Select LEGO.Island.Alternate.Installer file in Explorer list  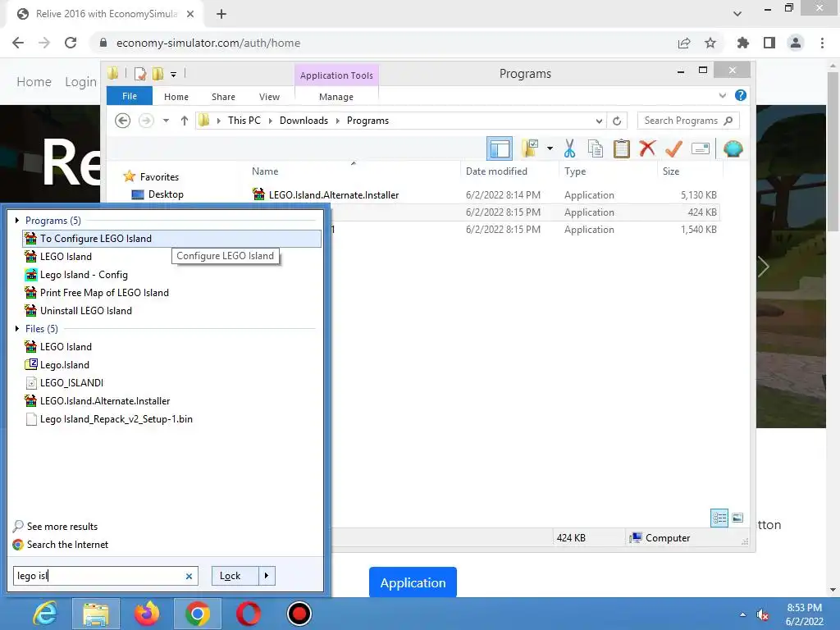click(x=334, y=195)
